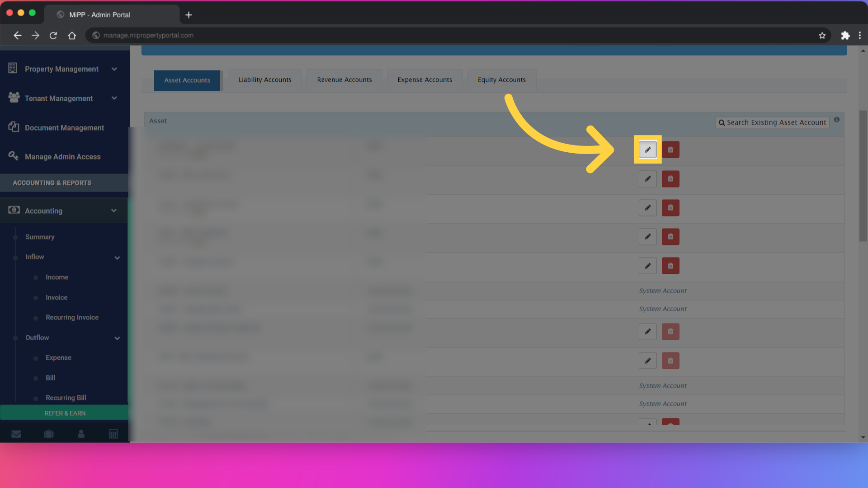
Task: Click the red trash icon in fifth asset row
Action: click(x=670, y=266)
